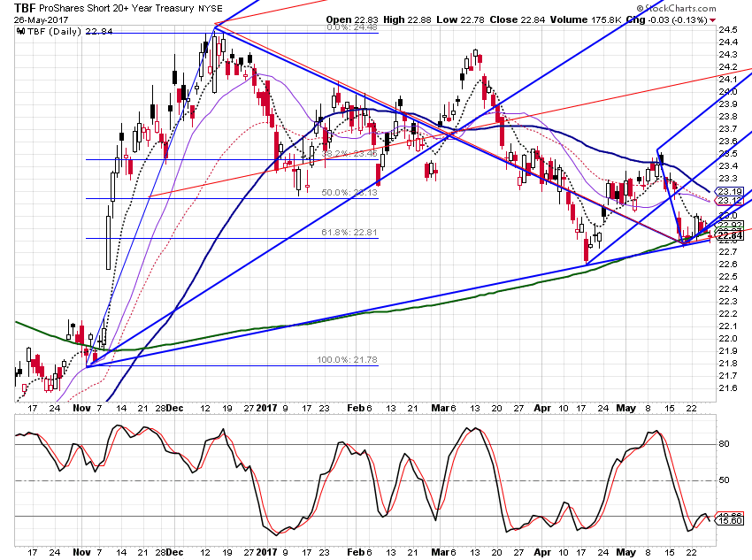Click the Volume 175.8K reading
This screenshot has width=752, height=560.
click(585, 19)
